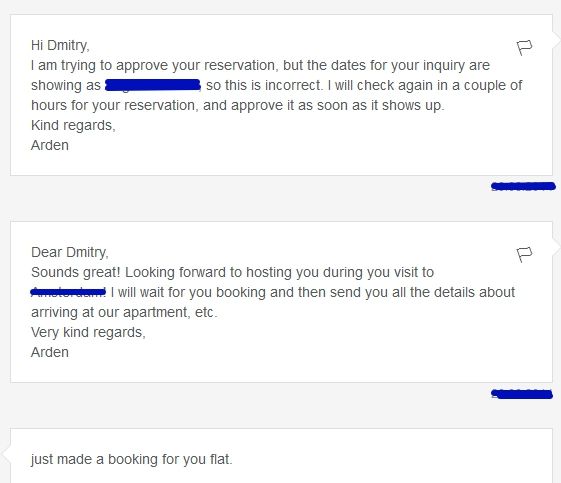The width and height of the screenshot is (561, 483).
Task: Click 'Arden' signature in the second message
Action: point(50,352)
